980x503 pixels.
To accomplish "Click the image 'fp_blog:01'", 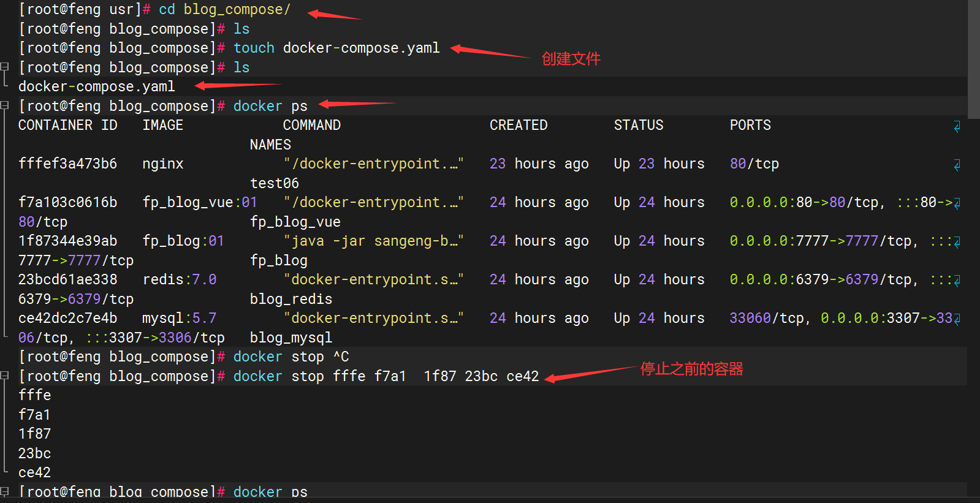I will (183, 241).
